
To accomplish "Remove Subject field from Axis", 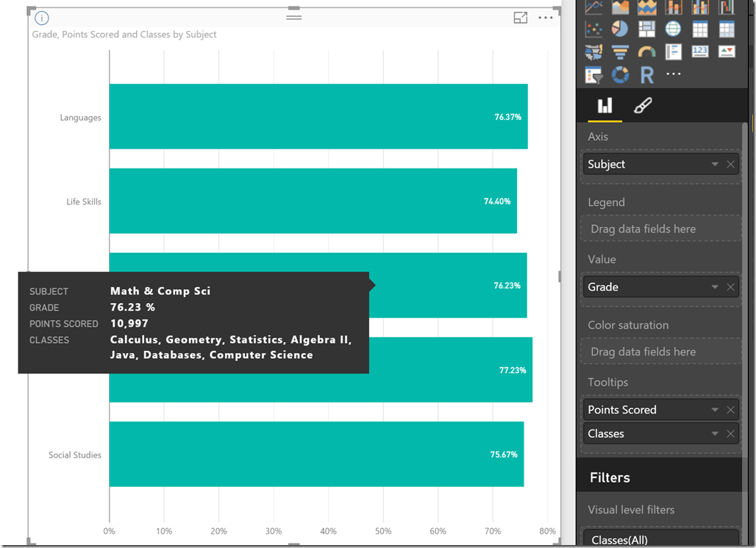I will click(x=730, y=165).
